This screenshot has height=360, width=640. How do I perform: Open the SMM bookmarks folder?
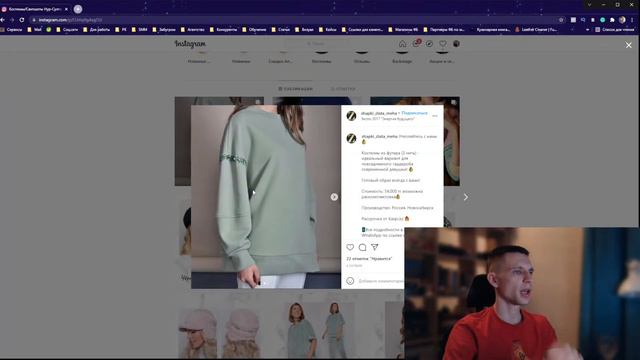[139, 29]
